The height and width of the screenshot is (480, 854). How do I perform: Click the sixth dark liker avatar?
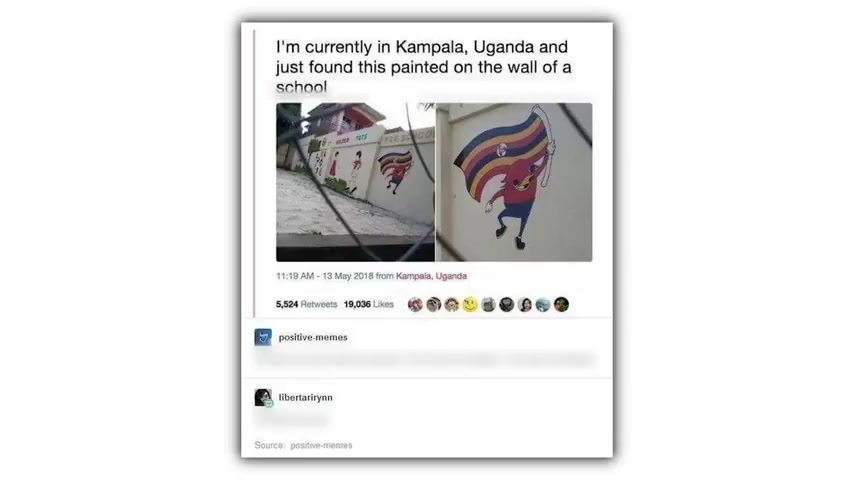(x=507, y=305)
